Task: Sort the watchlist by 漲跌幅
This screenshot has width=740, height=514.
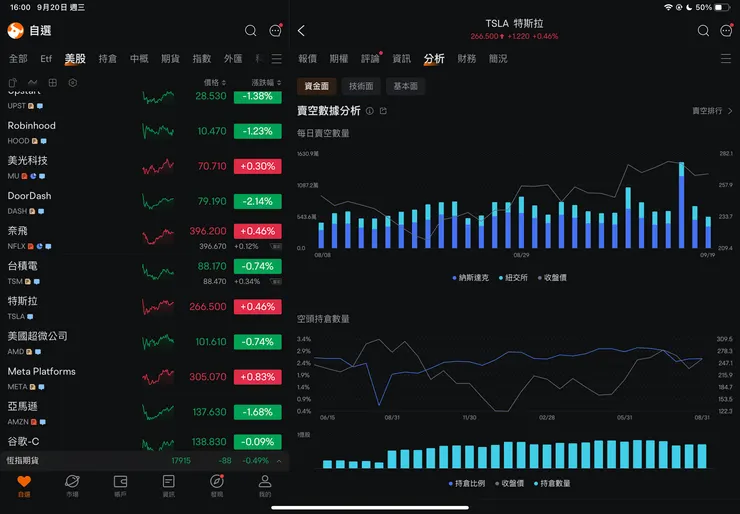Action: 266,83
